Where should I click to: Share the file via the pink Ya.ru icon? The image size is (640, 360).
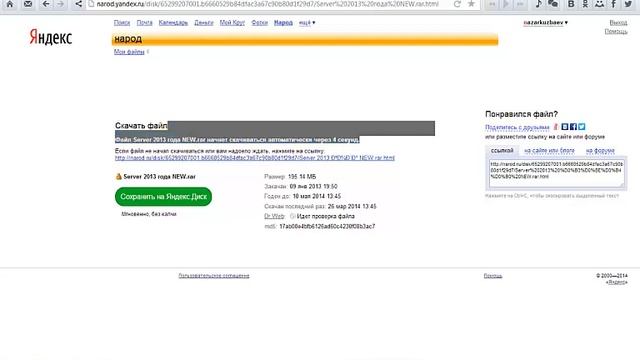(x=556, y=127)
